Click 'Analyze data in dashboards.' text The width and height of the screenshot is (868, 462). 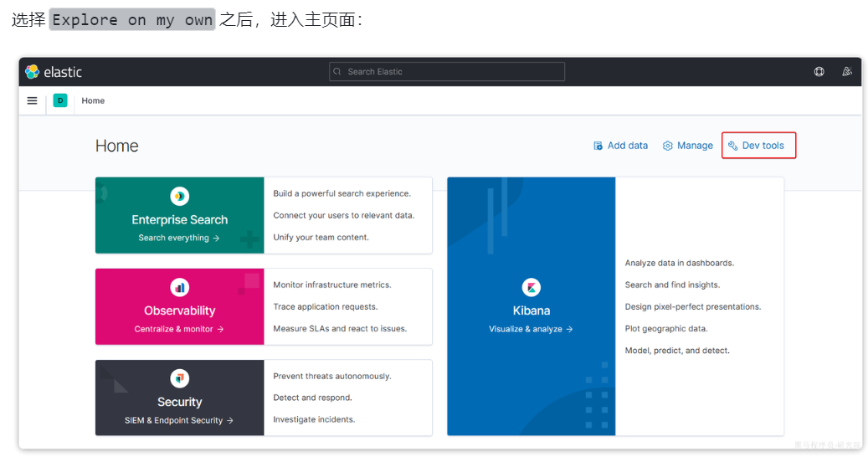(679, 263)
